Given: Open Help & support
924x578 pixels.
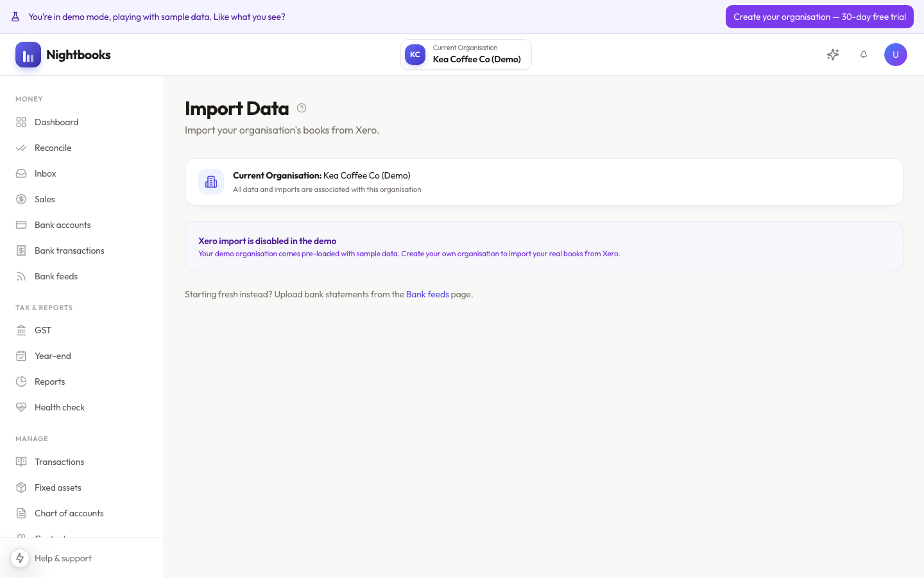Looking at the screenshot, I should [x=63, y=558].
